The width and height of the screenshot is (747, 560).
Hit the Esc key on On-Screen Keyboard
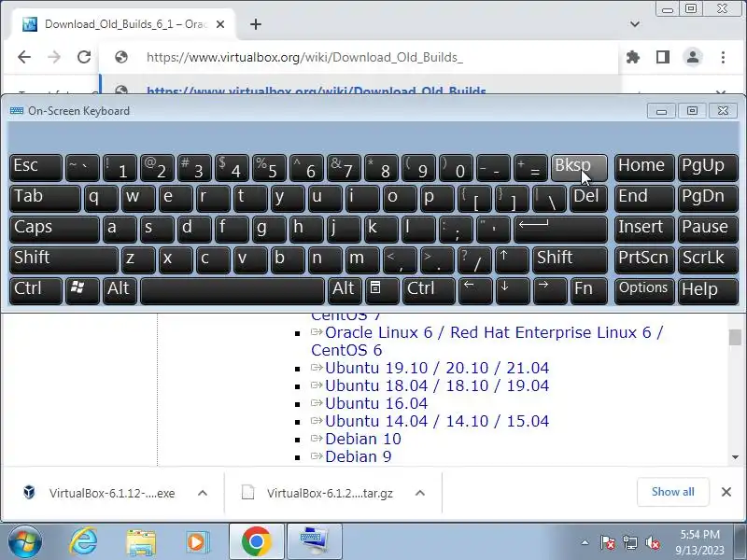(35, 168)
